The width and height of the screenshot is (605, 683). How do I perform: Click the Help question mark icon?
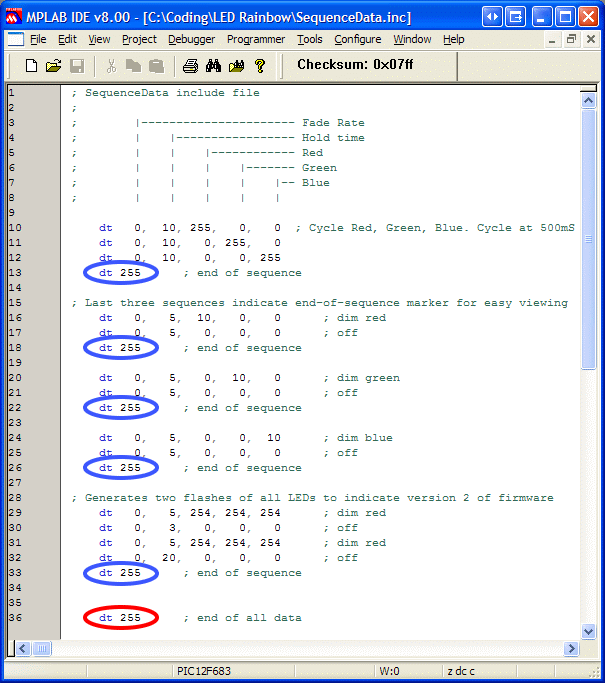point(259,66)
